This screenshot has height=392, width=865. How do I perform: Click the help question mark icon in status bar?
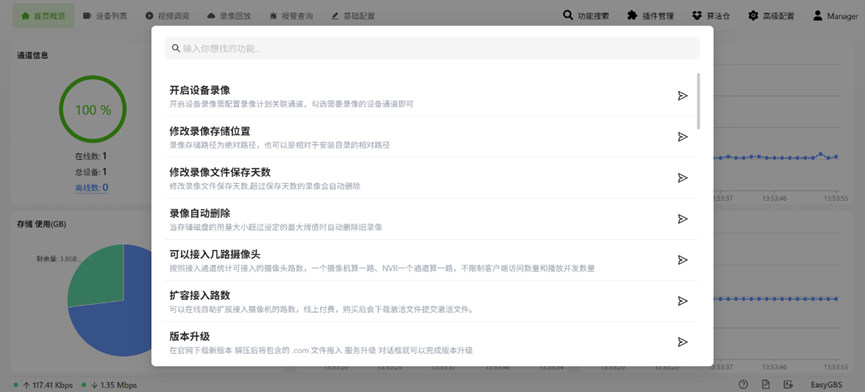pos(743,385)
